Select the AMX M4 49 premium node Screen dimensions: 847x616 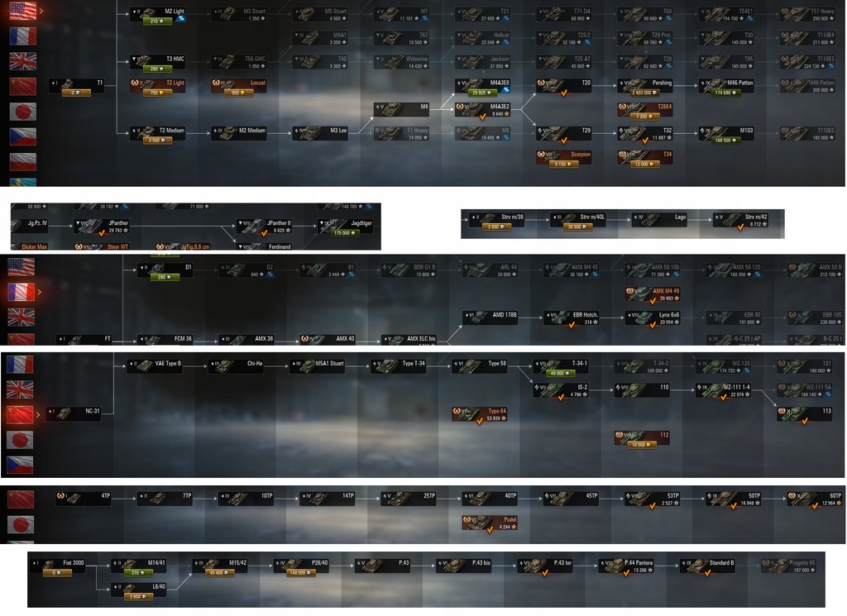[653, 294]
